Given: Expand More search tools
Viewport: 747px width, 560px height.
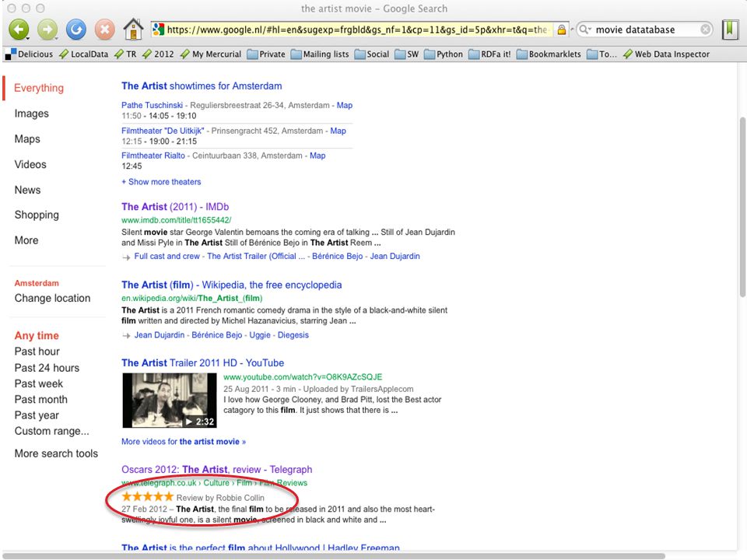Looking at the screenshot, I should tap(56, 453).
